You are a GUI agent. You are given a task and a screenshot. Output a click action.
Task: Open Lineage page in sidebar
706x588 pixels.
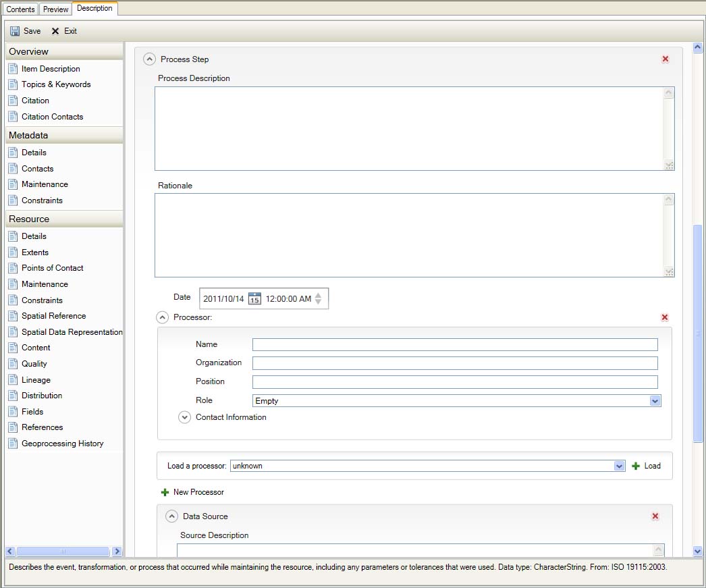coord(36,380)
